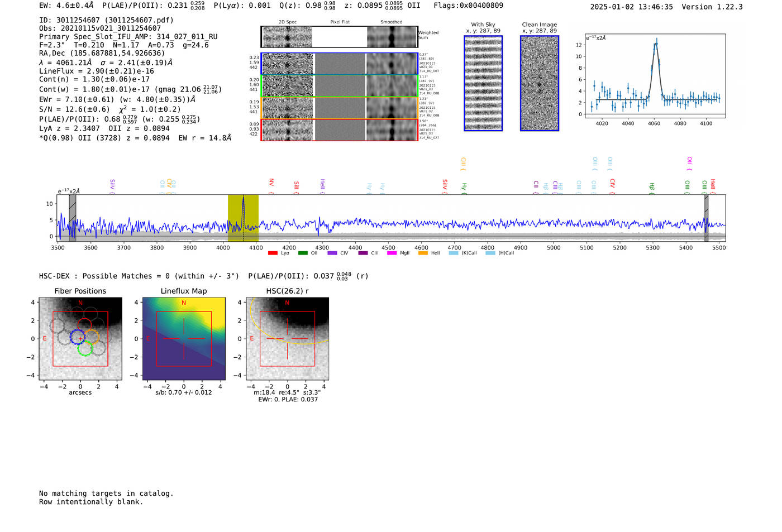Click the ID 3011254607 text line
782x532 pixels.
point(106,20)
